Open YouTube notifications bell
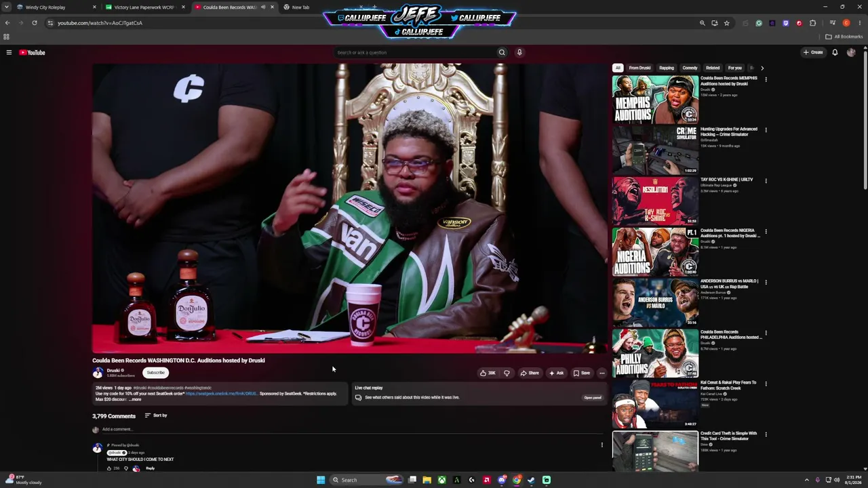 coord(835,52)
